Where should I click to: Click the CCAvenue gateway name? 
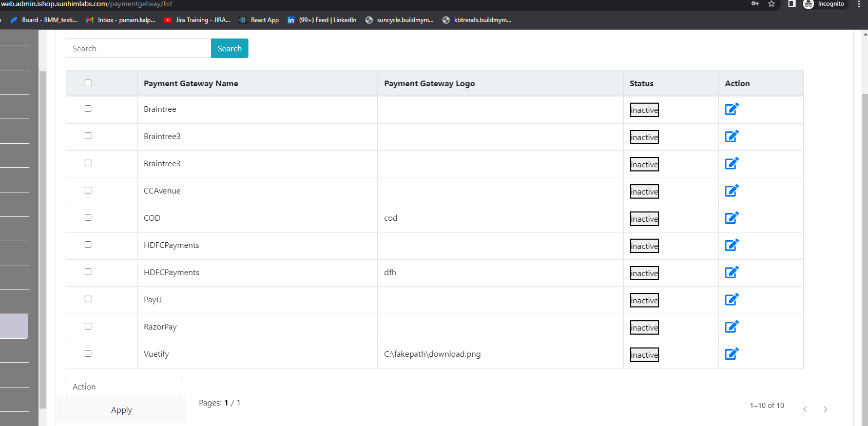162,191
